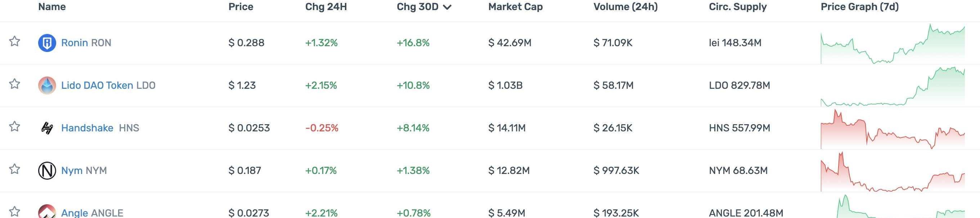Click the Ronin coin logo icon
980x218 pixels.
pyautogui.click(x=47, y=43)
